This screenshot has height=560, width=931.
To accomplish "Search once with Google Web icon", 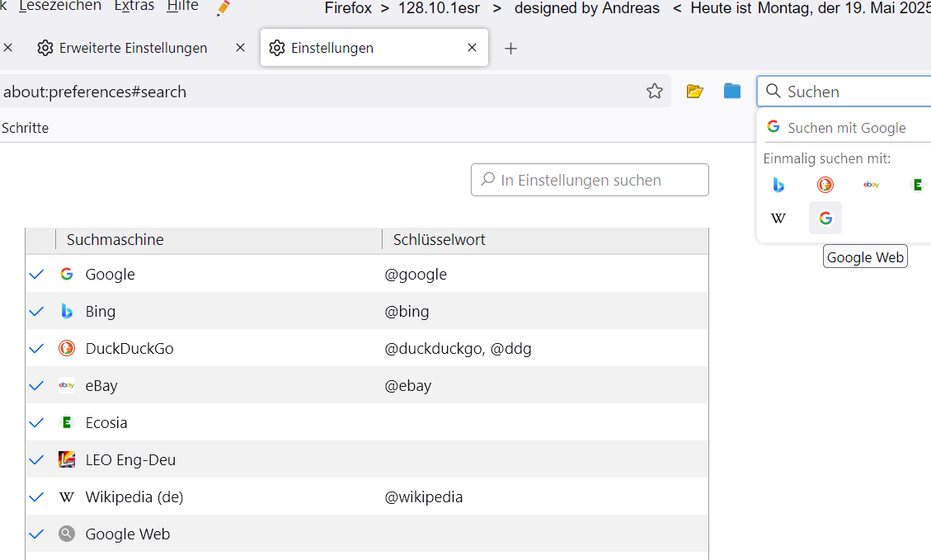I will click(825, 218).
